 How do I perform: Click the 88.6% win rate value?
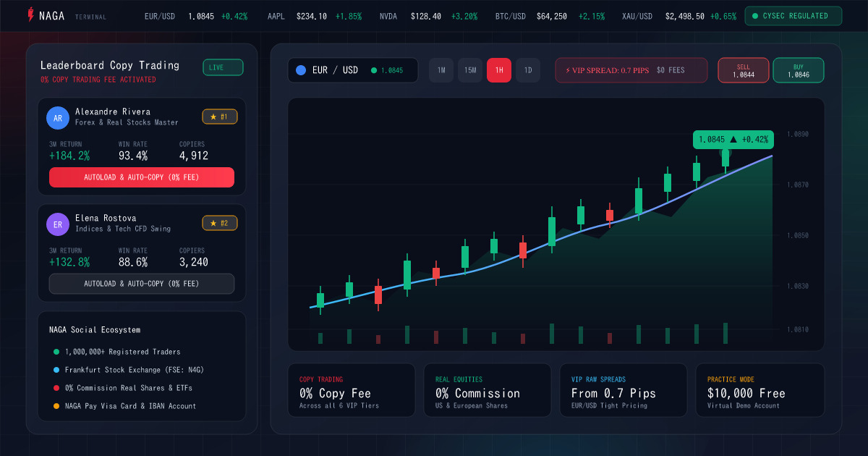click(133, 262)
